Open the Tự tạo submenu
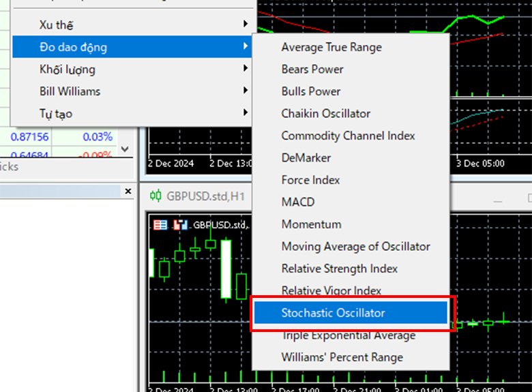Viewport: 532px width, 392px height. pos(132,113)
